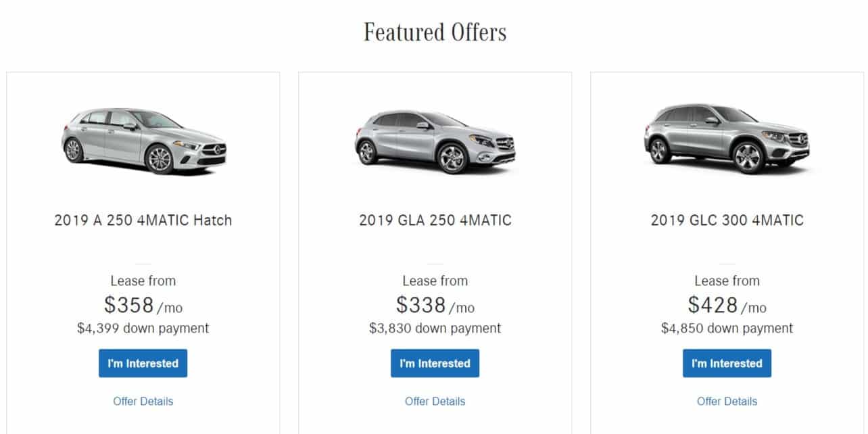Click the $4,399 down payment text
Image resolution: width=868 pixels, height=434 pixels.
pos(143,328)
